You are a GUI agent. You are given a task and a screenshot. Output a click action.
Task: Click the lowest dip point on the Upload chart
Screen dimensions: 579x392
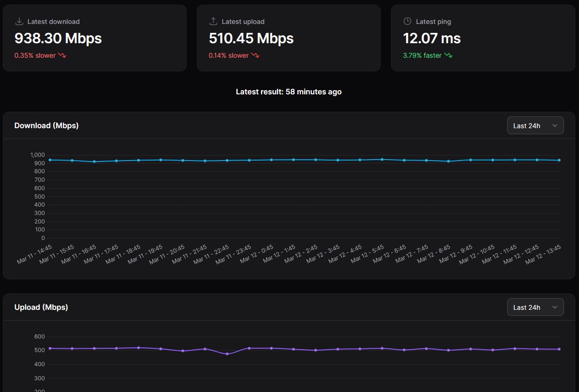click(227, 354)
